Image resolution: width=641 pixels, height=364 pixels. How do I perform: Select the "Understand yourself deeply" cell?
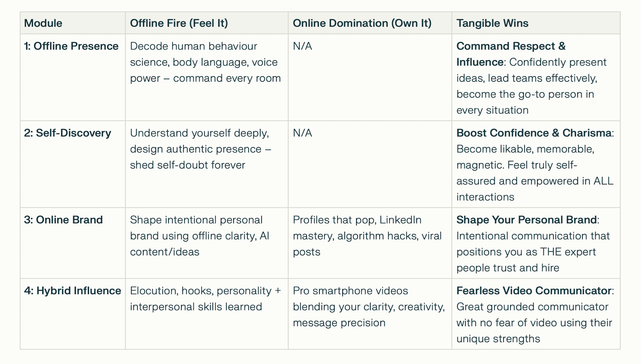pos(201,149)
